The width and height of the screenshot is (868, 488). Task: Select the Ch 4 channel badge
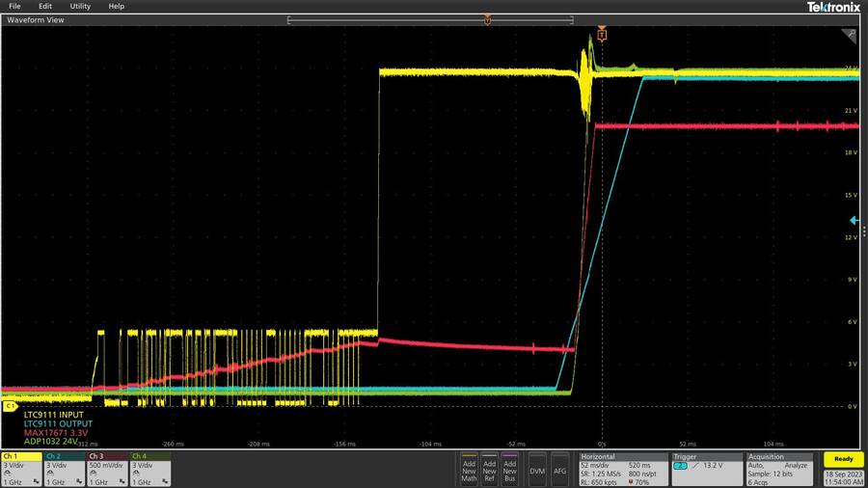click(150, 468)
